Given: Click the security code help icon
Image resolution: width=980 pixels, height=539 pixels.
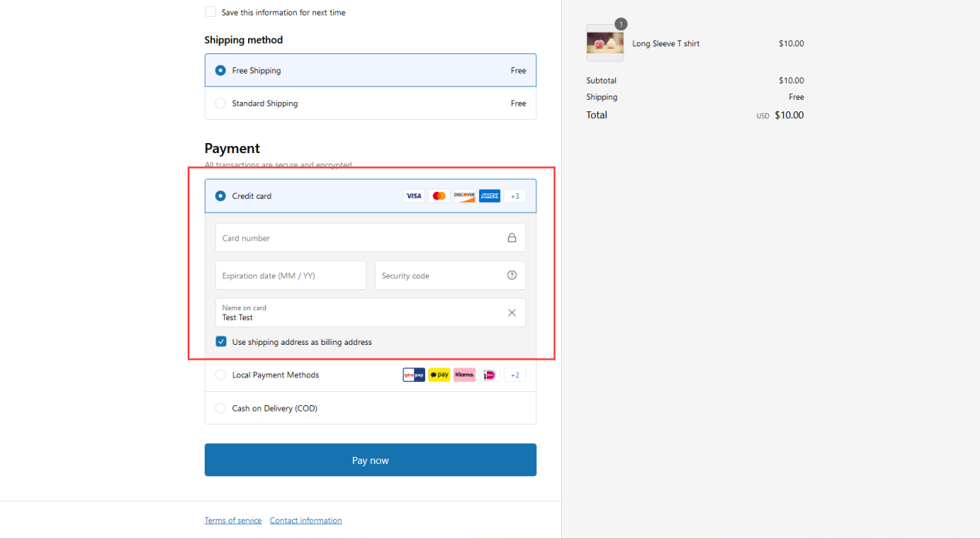Looking at the screenshot, I should 512,275.
